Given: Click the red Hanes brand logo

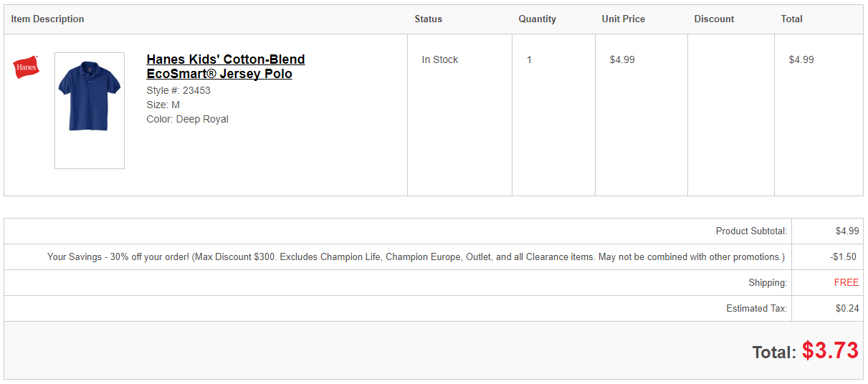Looking at the screenshot, I should click(x=26, y=67).
